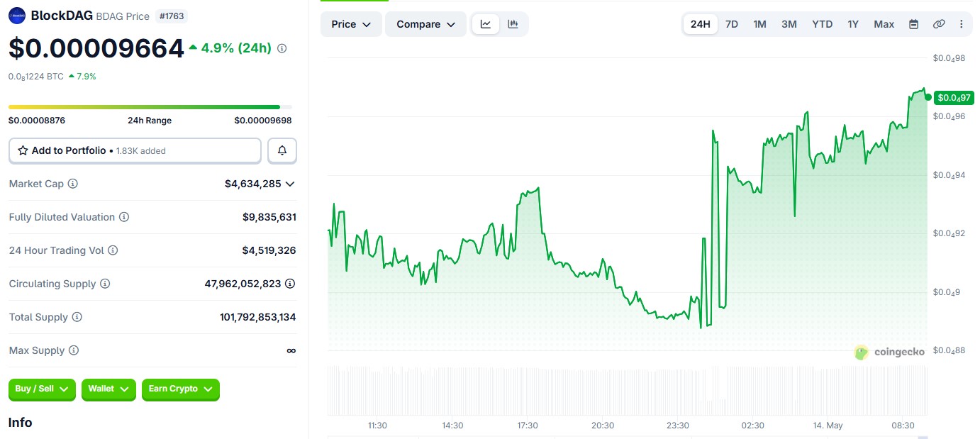This screenshot has width=980, height=439.
Task: Click the 24h Range progress bar
Action: [x=150, y=107]
